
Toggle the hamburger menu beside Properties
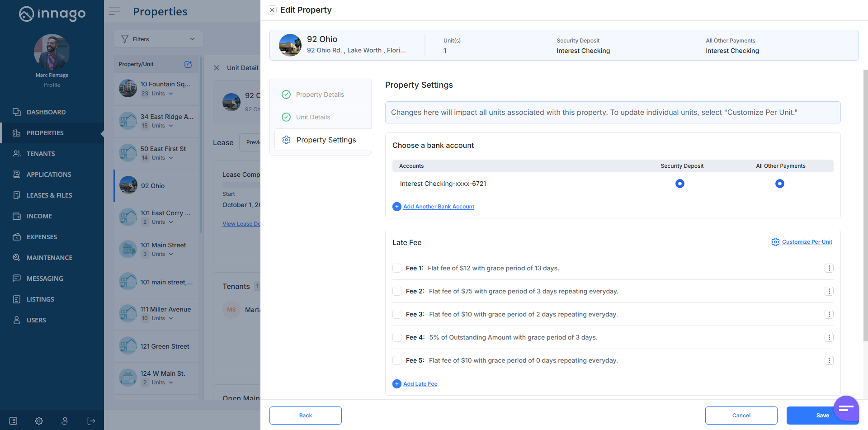pyautogui.click(x=114, y=11)
